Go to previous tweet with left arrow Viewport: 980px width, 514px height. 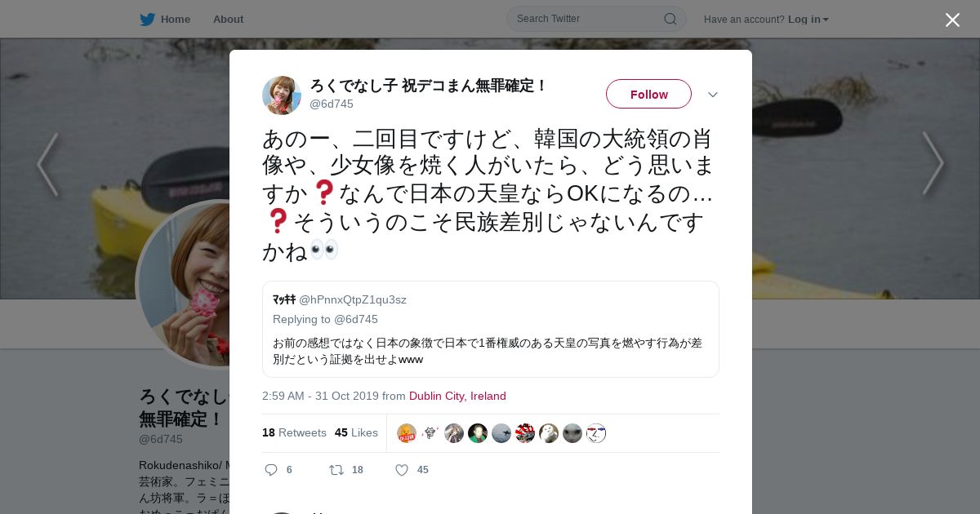tap(47, 164)
